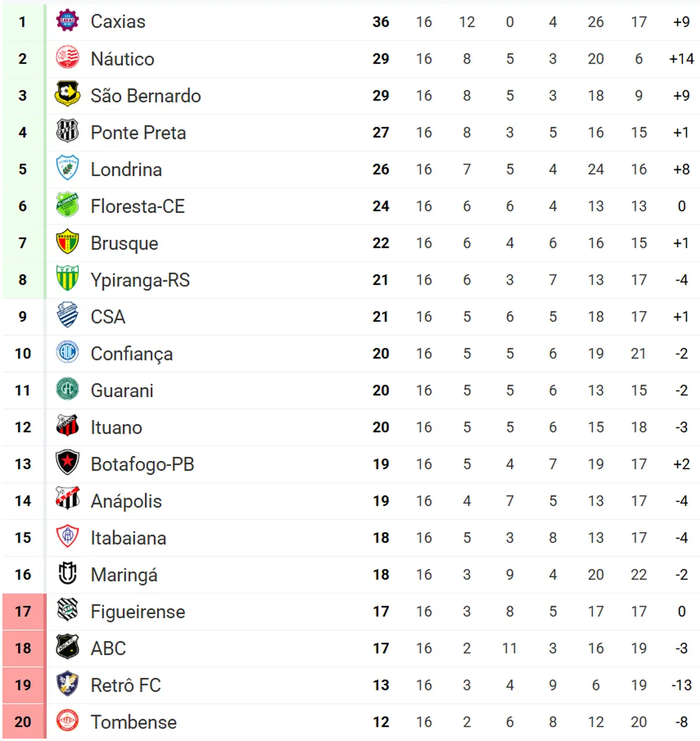Screen dimensions: 700x741
Task: Open the Ituano team name link
Action: coord(116,427)
